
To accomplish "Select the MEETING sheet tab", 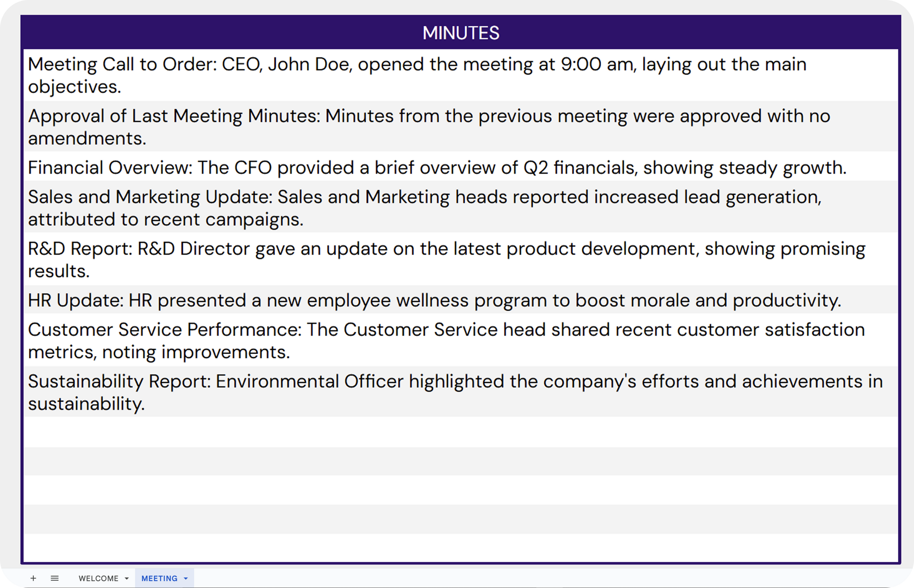I will point(159,578).
